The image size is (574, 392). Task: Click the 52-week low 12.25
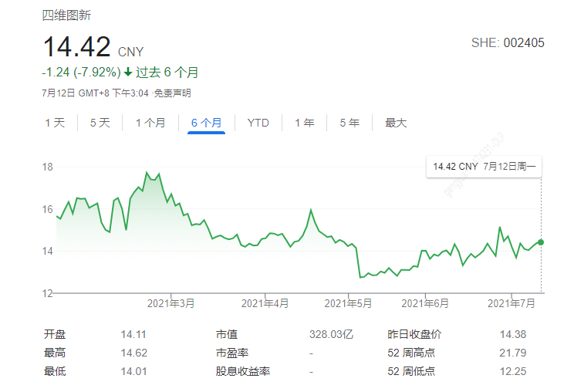(x=513, y=371)
